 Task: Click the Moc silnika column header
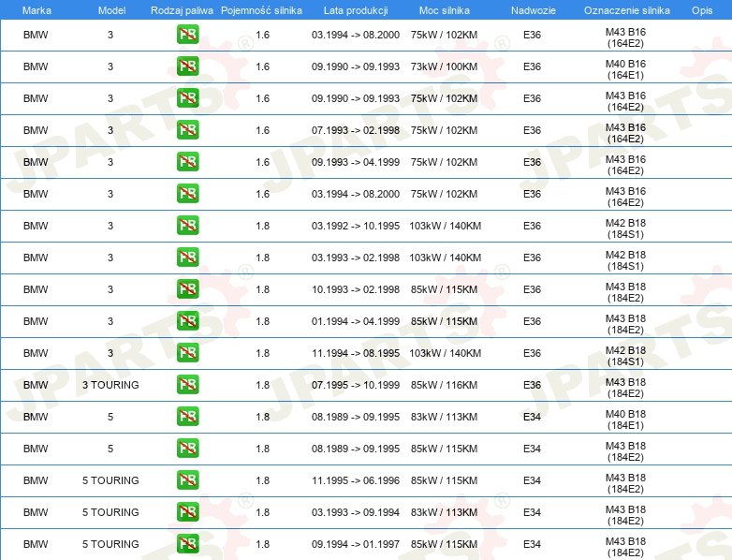pyautogui.click(x=445, y=10)
